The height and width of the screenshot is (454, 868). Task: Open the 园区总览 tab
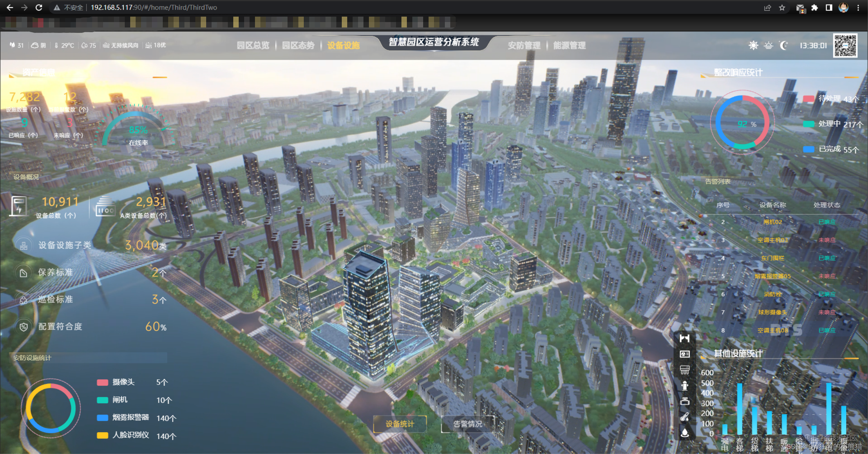click(x=253, y=46)
